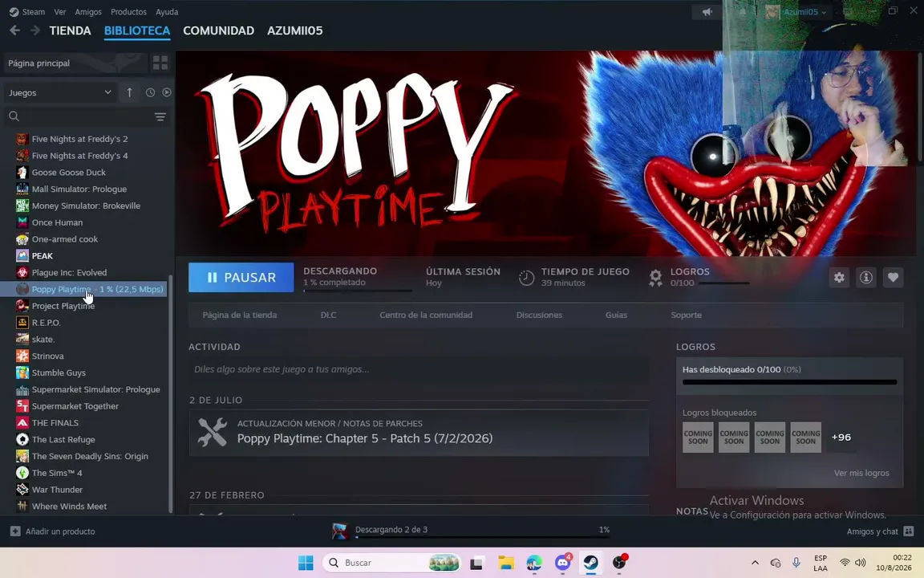The image size is (924, 578).
Task: Click the activity post text field
Action: (x=419, y=369)
